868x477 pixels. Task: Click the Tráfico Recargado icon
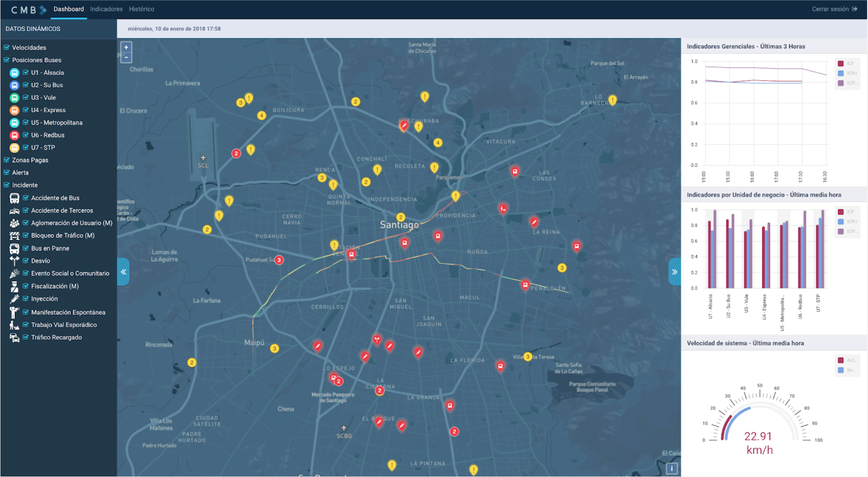pyautogui.click(x=14, y=338)
